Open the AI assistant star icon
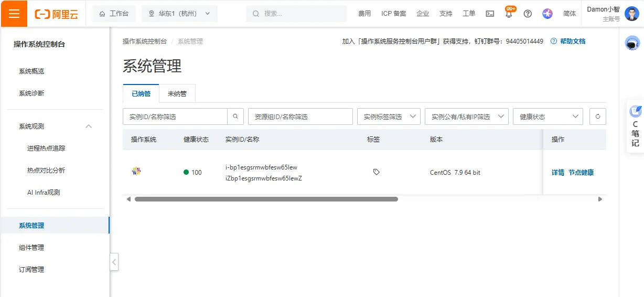 click(548, 14)
